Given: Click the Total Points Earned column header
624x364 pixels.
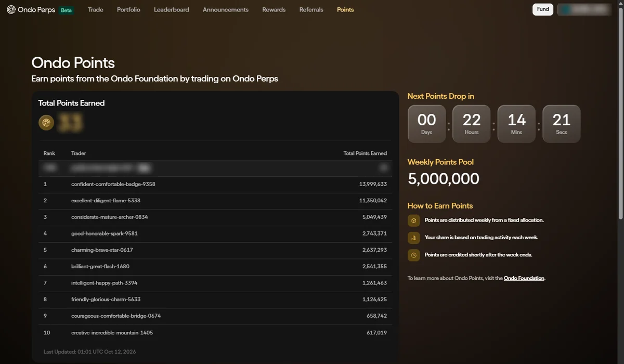Looking at the screenshot, I should tap(365, 153).
